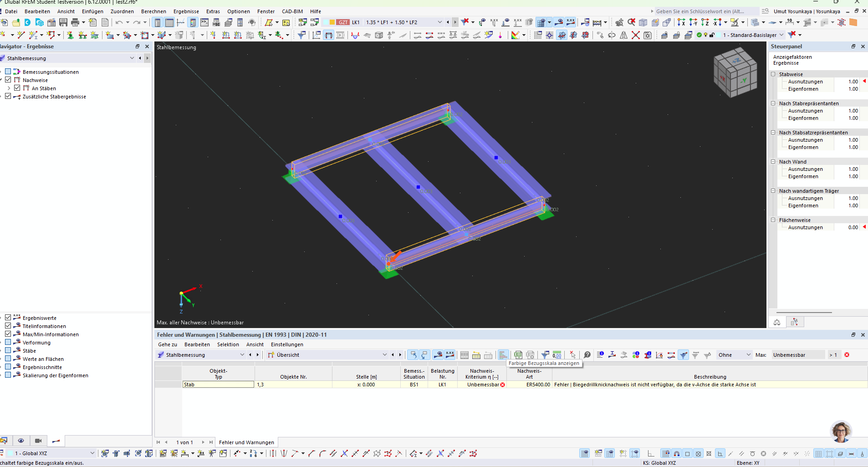Click the view in X direction icon

681,22
